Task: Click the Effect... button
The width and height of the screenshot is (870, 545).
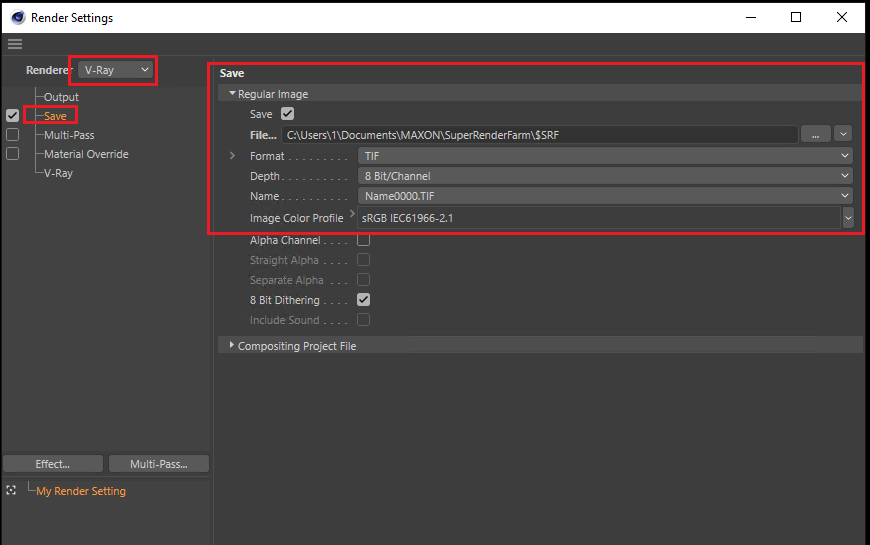Action: 53,464
